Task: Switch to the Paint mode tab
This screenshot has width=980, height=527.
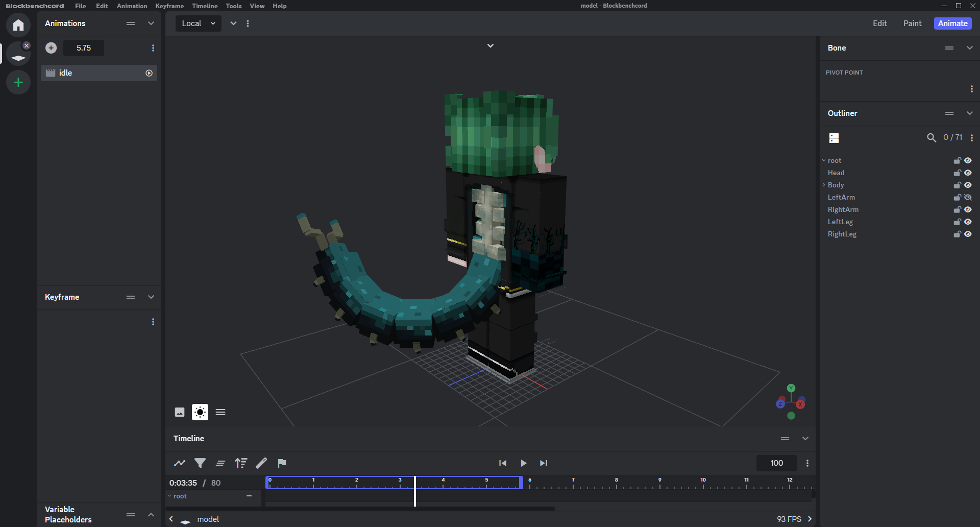Action: (912, 23)
